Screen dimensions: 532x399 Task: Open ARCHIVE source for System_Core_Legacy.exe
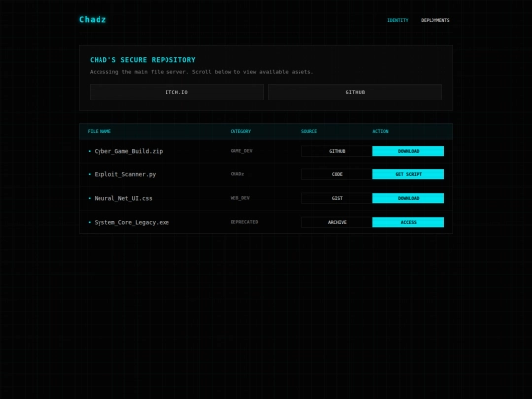pos(337,222)
